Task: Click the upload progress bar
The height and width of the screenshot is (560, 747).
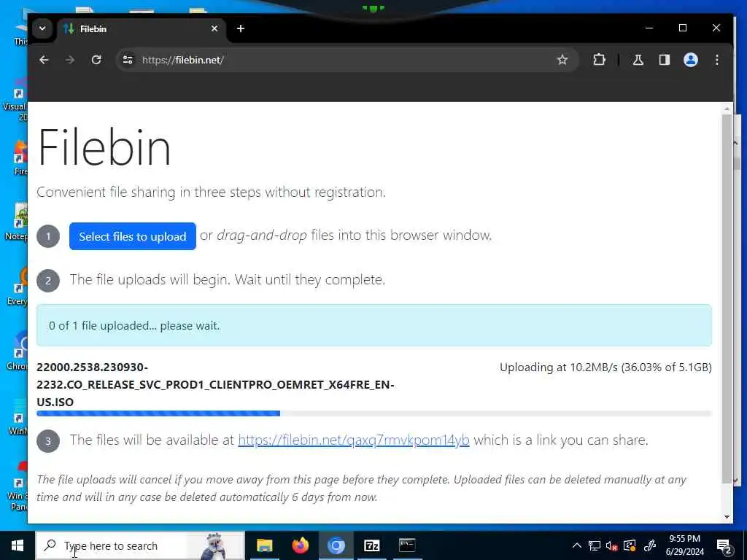Action: (374, 413)
